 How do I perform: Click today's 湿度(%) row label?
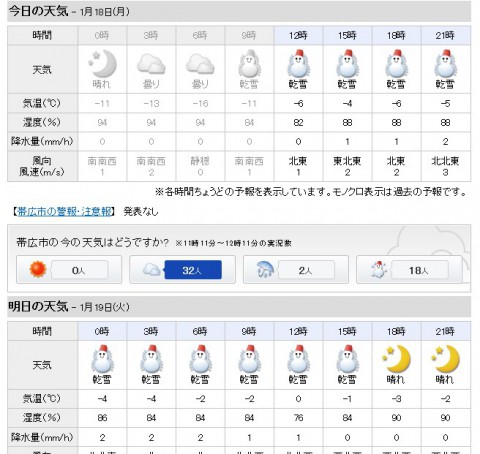click(x=42, y=122)
